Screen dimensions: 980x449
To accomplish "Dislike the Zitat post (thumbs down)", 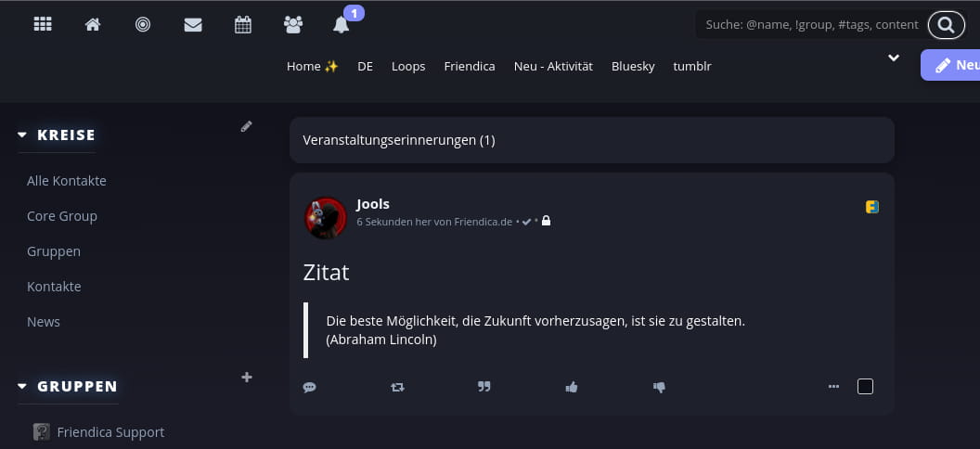I will coord(660,387).
